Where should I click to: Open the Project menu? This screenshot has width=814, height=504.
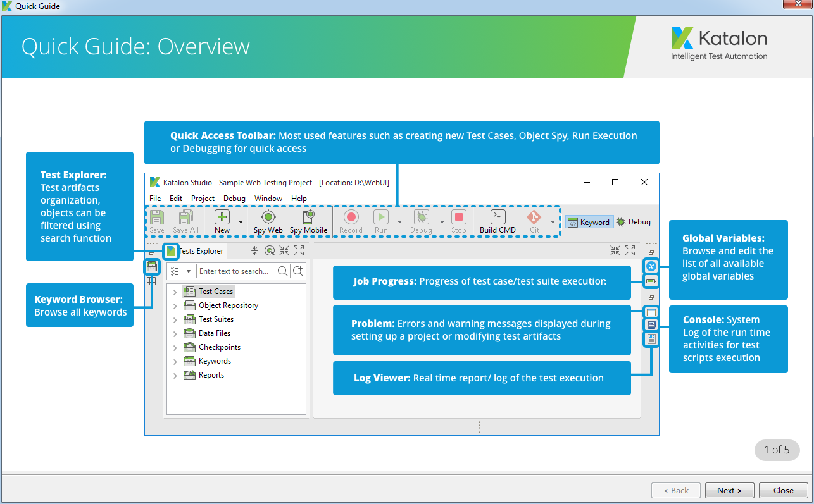point(203,199)
